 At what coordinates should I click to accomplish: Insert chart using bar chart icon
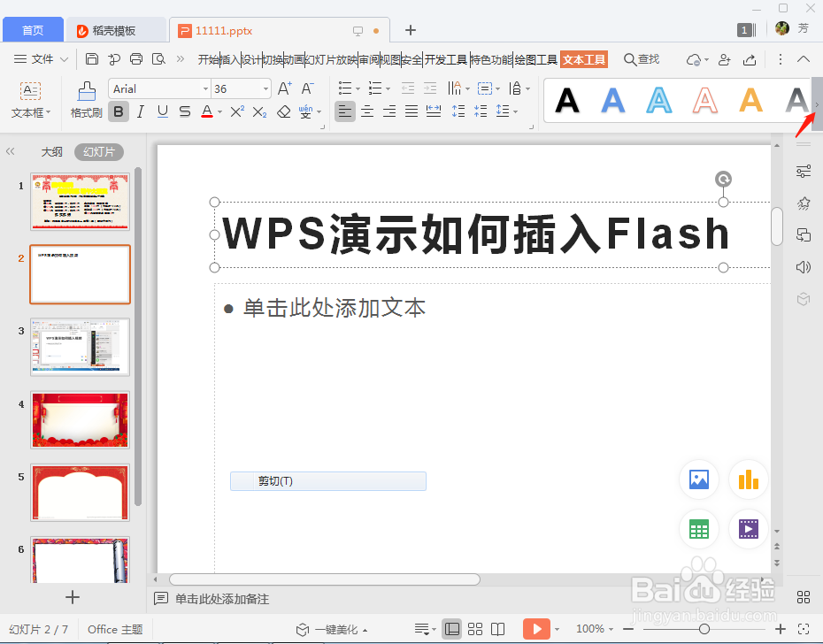748,479
